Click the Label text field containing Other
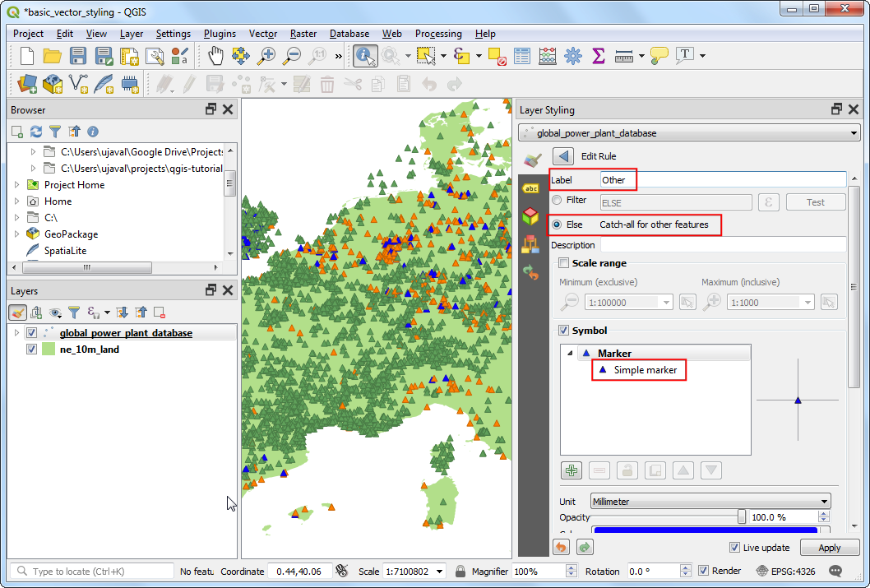Screen dimensions: 870x588 pyautogui.click(x=722, y=179)
